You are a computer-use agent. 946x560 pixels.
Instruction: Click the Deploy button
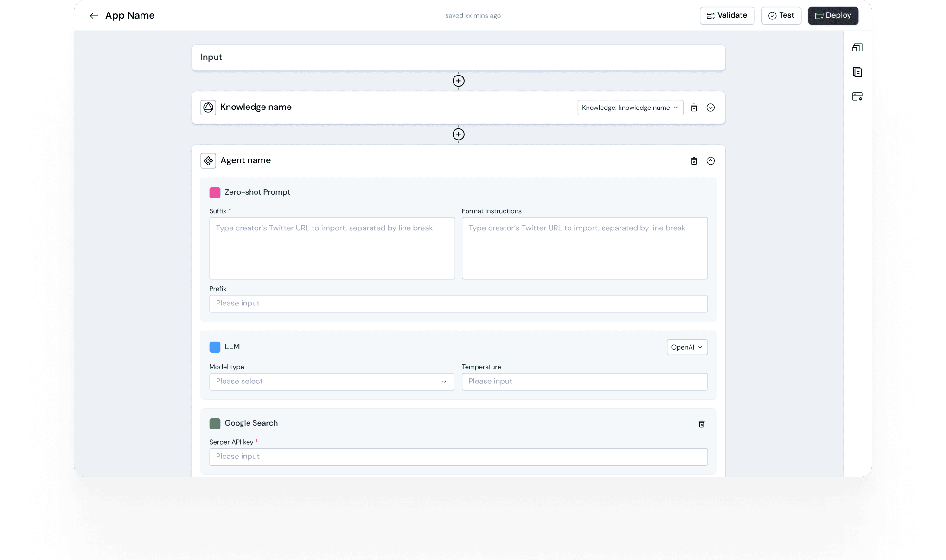(833, 15)
